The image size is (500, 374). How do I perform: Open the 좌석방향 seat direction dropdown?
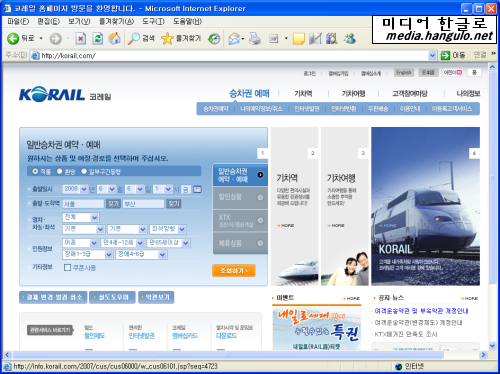(x=168, y=229)
